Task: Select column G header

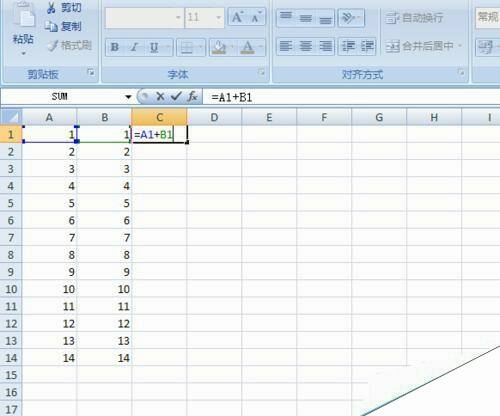Action: tap(379, 117)
